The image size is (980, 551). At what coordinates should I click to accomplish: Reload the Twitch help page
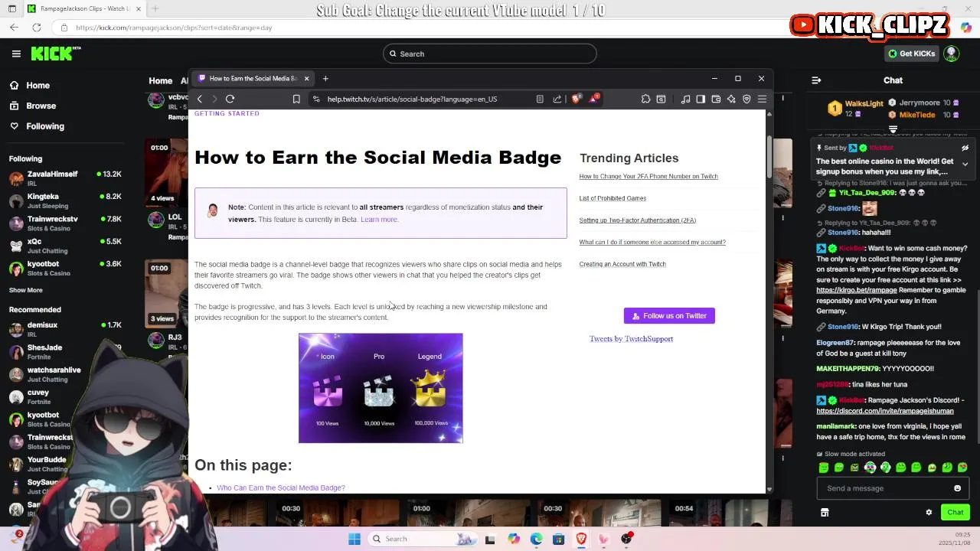tap(230, 99)
